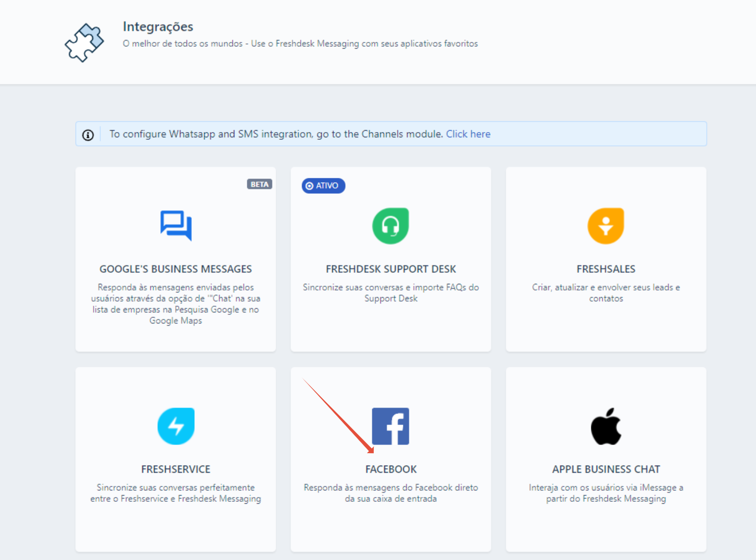
Task: Open the FRESHDESK SUPPORT DESK title
Action: tap(391, 269)
